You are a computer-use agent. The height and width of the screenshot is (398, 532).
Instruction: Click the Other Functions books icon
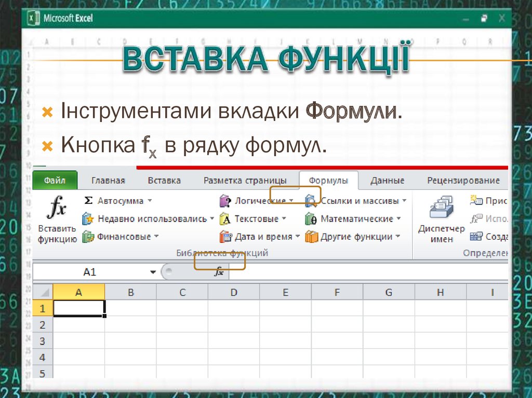coord(311,237)
